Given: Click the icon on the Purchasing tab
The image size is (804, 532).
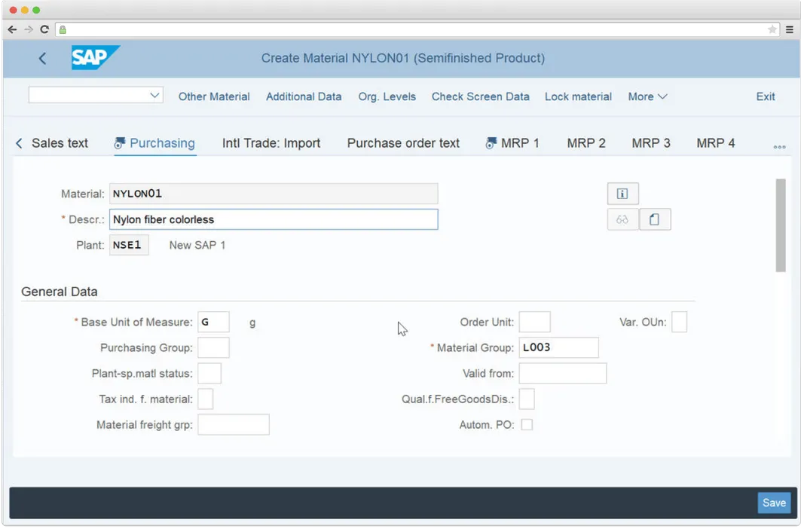Looking at the screenshot, I should tap(119, 142).
